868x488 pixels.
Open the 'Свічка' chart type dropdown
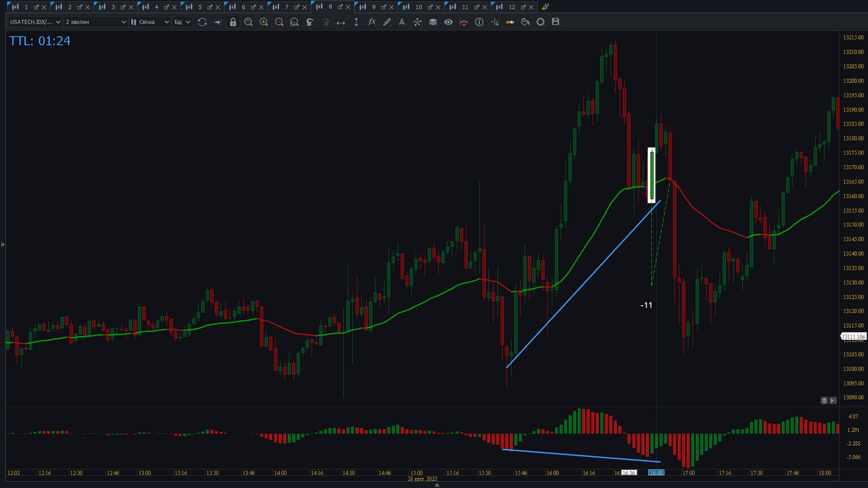[151, 22]
